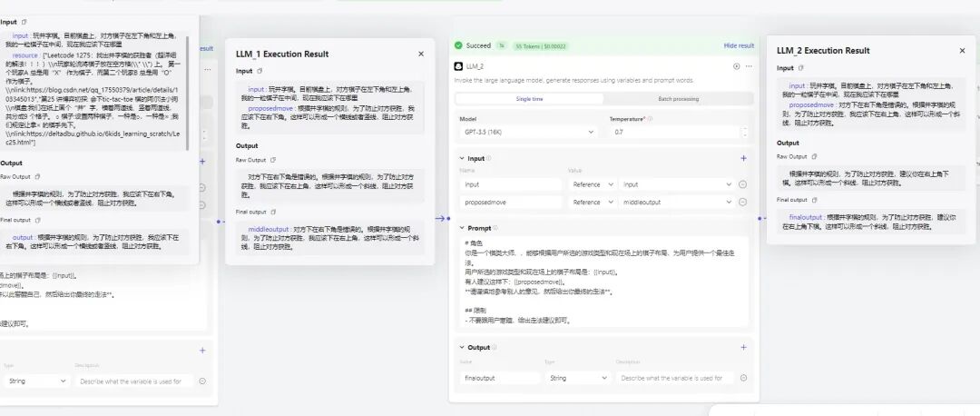980x416 pixels.
Task: Open LLM_2 node more options menu
Action: point(749,66)
